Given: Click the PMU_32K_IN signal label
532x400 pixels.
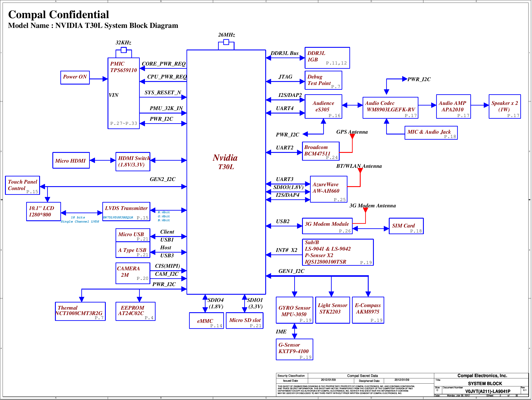Looking at the screenshot, I should 166,108.
